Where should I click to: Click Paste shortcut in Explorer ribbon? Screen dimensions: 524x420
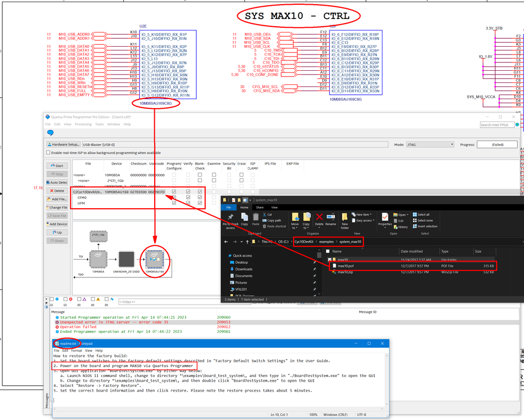click(x=274, y=226)
